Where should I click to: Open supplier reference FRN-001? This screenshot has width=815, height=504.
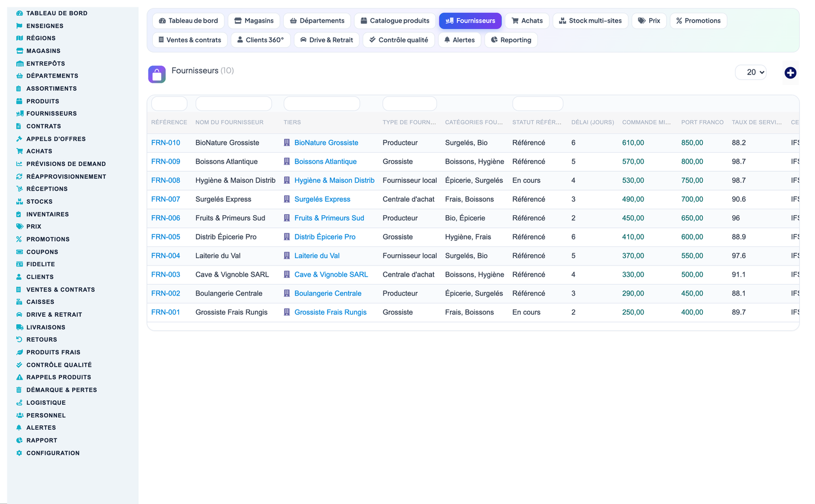[166, 312]
